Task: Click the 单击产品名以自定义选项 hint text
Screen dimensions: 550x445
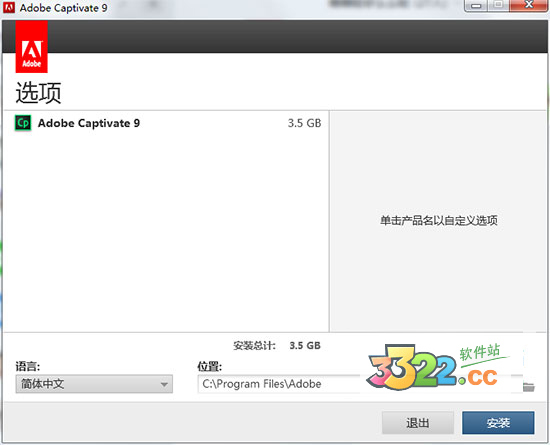Action: click(439, 221)
